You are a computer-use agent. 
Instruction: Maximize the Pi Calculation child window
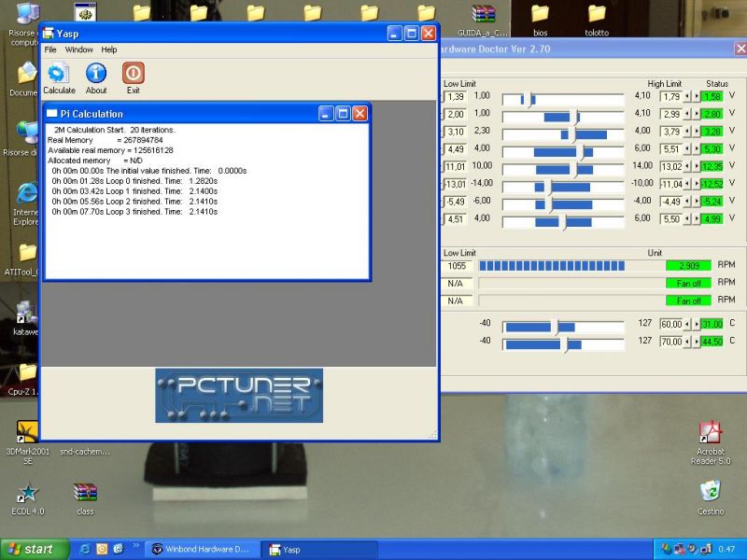(x=343, y=113)
